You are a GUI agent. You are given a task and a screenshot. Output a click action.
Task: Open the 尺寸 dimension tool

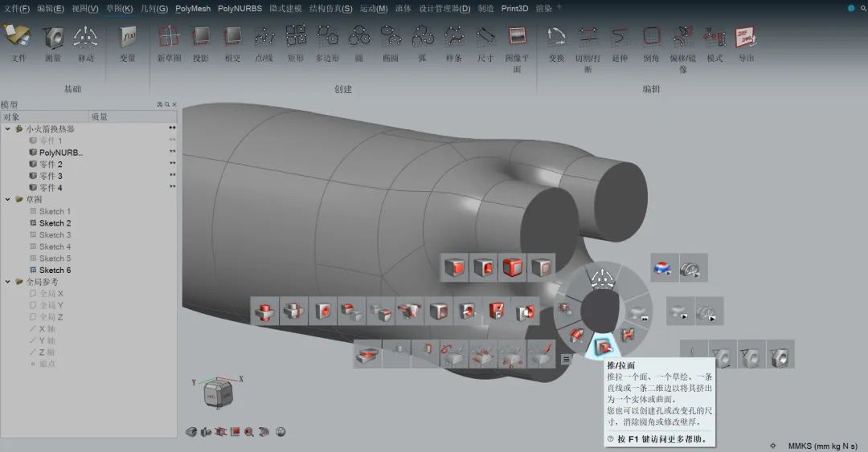point(485,37)
